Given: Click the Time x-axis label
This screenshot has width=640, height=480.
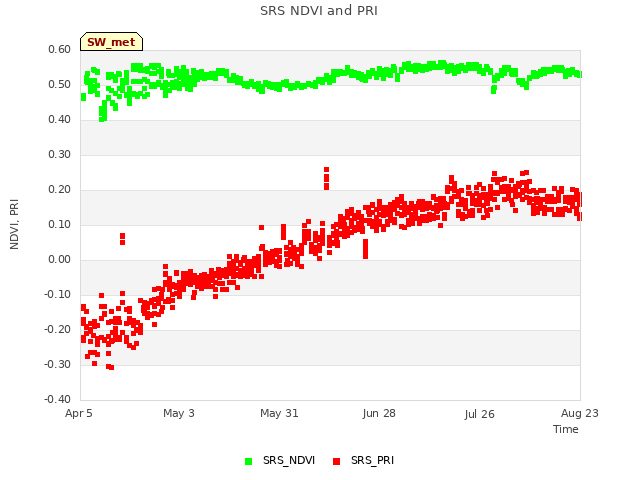Looking at the screenshot, I should 566,429.
